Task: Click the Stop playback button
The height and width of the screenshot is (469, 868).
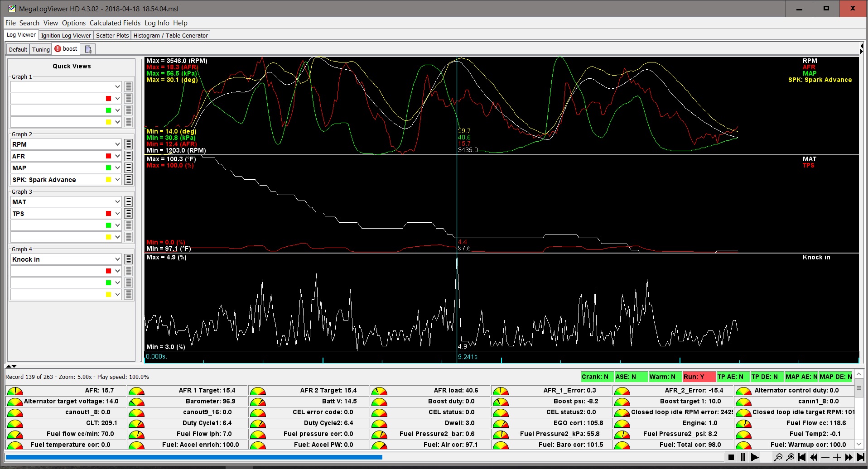Action: pos(731,457)
